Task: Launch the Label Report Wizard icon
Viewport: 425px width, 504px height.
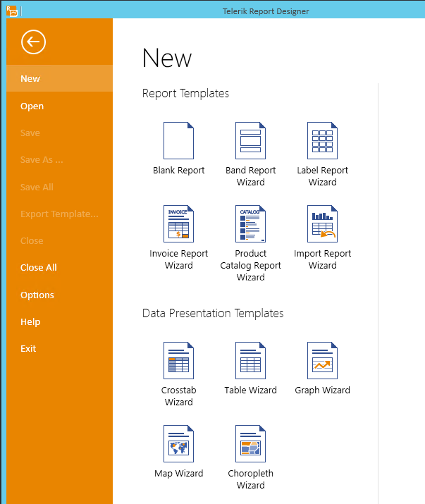Action: pos(322,141)
